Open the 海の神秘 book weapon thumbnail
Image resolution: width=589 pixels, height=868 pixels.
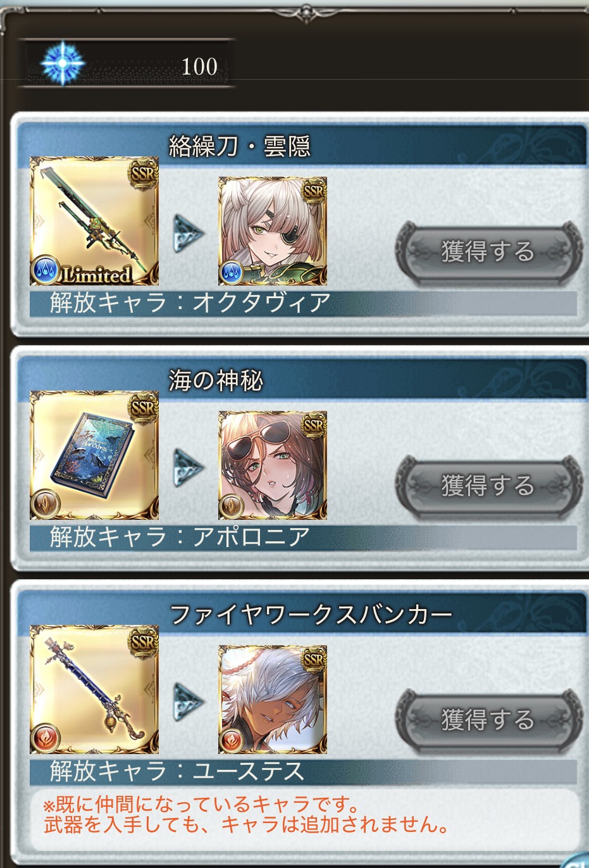tap(94, 456)
